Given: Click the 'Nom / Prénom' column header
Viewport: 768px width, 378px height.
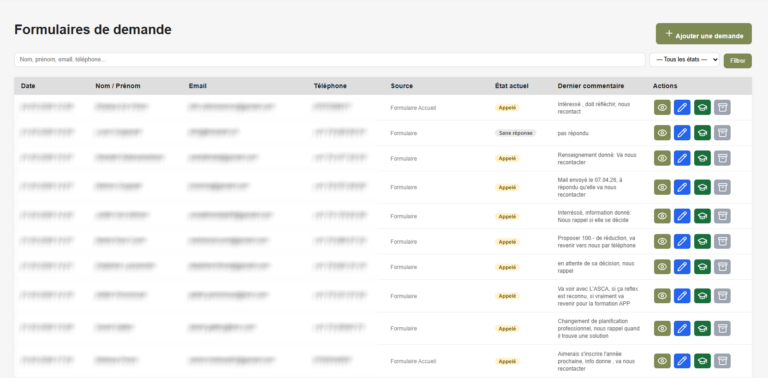Looking at the screenshot, I should (118, 86).
